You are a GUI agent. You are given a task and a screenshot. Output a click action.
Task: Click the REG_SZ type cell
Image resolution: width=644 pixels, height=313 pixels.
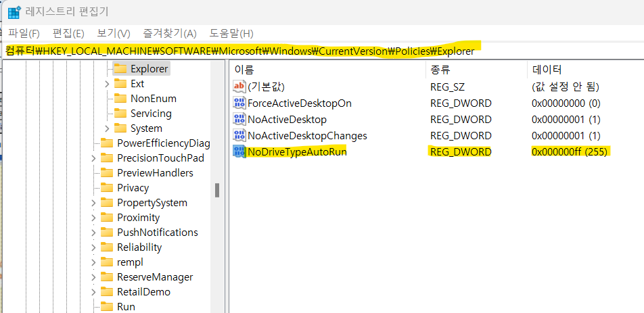coord(447,87)
